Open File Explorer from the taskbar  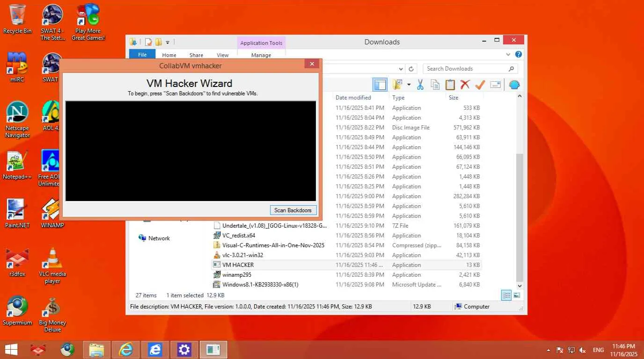97,350
